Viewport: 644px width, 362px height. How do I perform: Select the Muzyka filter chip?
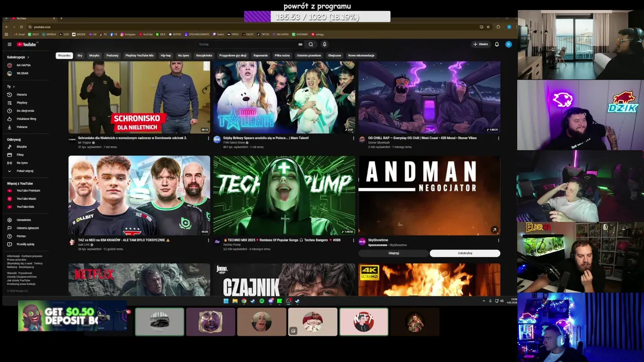pos(94,55)
